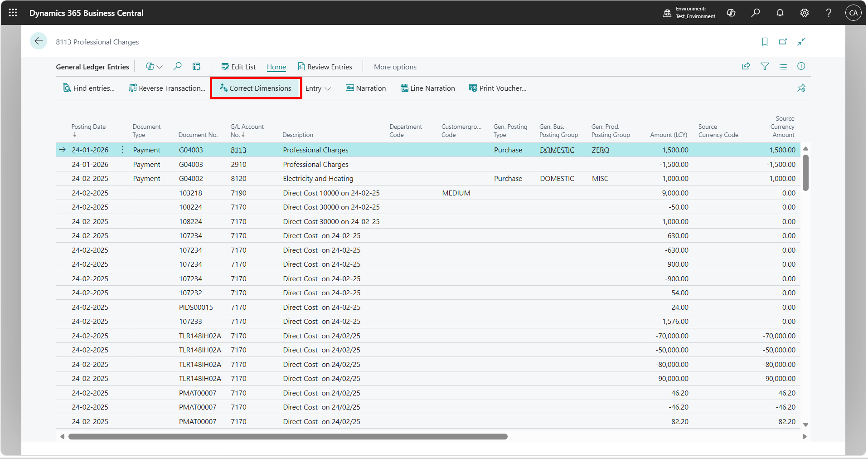Click document number 103218
The width and height of the screenshot is (868, 459).
(x=190, y=193)
